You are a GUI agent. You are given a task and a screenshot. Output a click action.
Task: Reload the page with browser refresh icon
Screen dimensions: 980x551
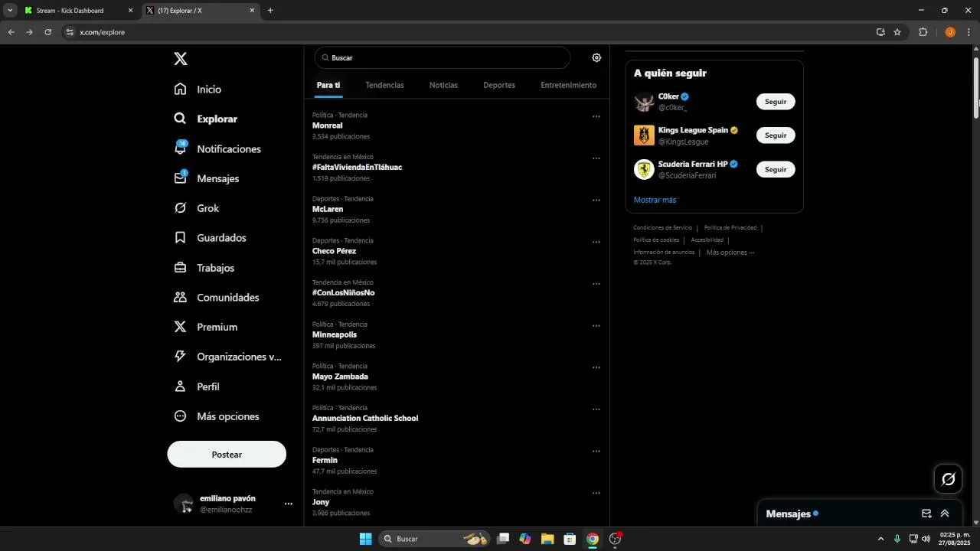(x=48, y=32)
